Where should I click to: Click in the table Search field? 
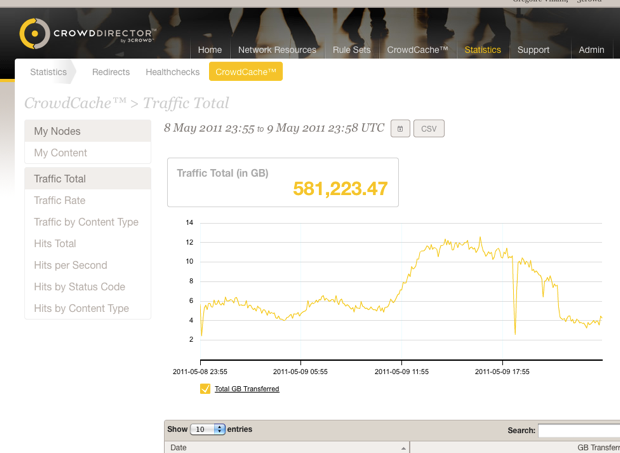pos(578,431)
